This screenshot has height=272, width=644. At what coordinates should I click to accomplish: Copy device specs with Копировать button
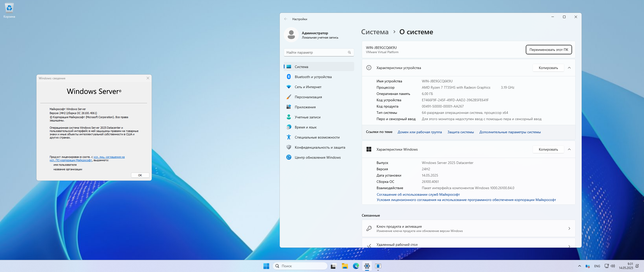548,68
